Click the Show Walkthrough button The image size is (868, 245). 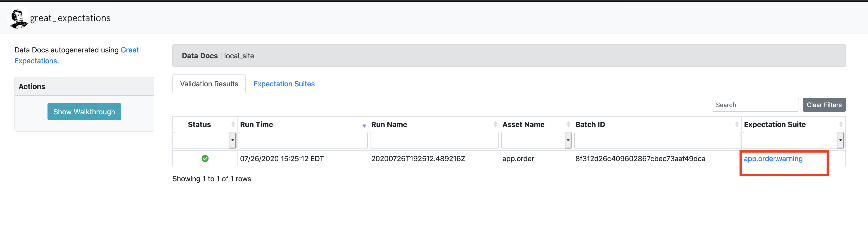84,111
